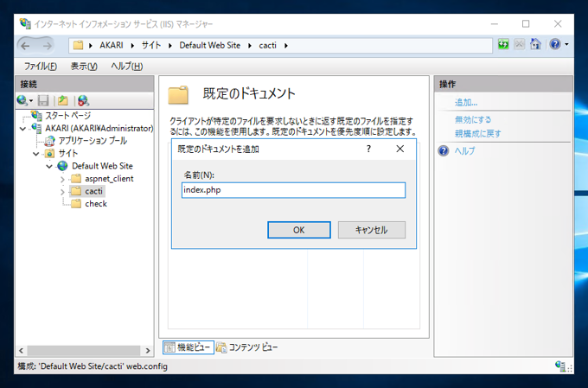Click 追加... link in actions pane
588x388 pixels.
466,103
